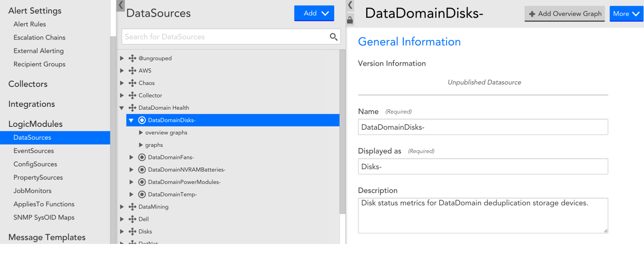
Task: Open Message Templates section
Action: pos(47,237)
